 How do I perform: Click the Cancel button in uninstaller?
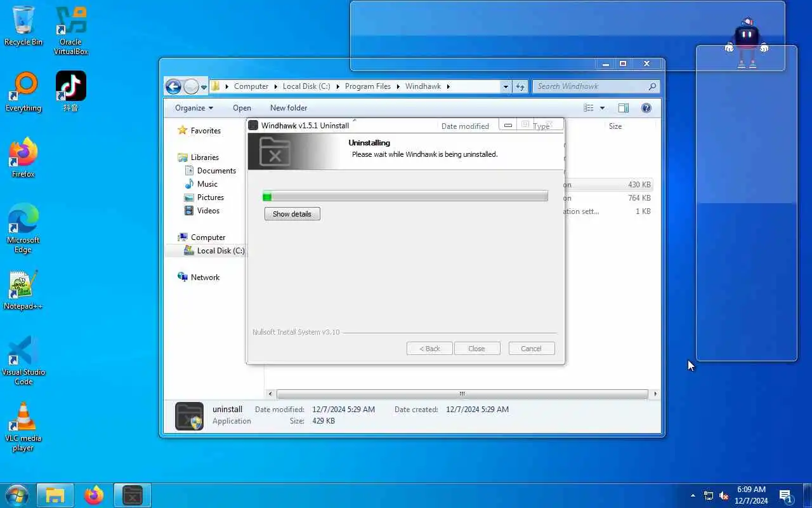pyautogui.click(x=531, y=349)
